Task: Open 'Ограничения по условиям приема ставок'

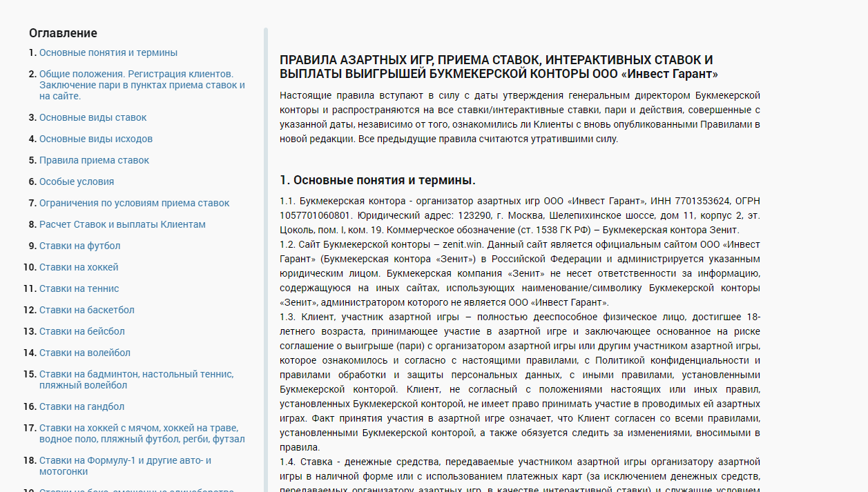Action: coord(134,203)
